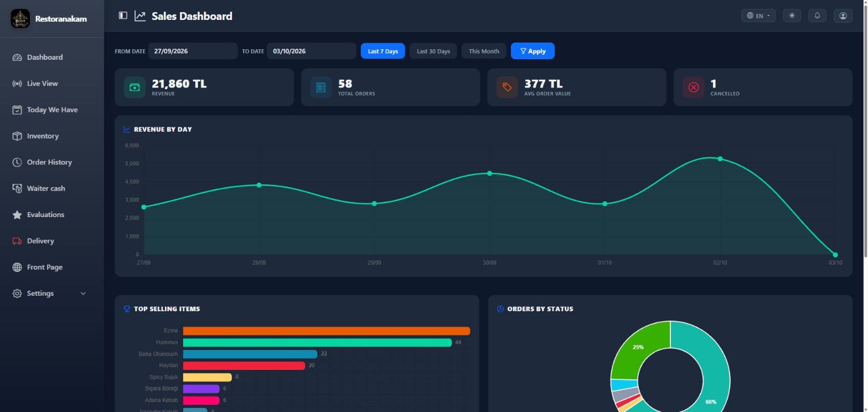Viewport: 868px width, 412px height.
Task: Click the Delivery truck icon
Action: [17, 241]
